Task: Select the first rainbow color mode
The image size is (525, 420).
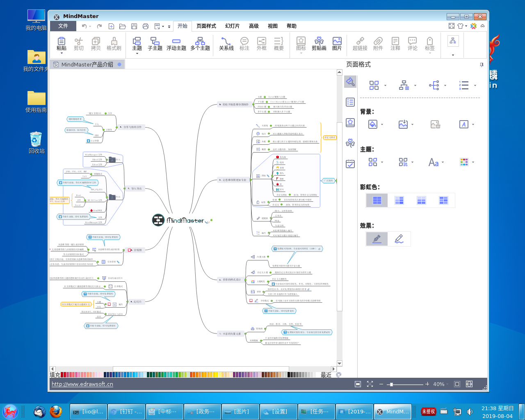Action: click(x=377, y=200)
